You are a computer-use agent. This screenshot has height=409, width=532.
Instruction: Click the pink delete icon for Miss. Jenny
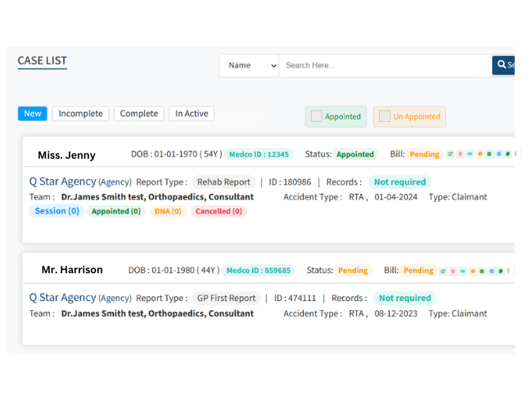(x=460, y=154)
